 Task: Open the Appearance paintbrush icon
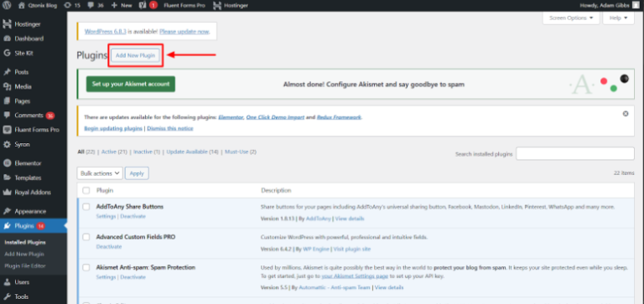[7, 211]
